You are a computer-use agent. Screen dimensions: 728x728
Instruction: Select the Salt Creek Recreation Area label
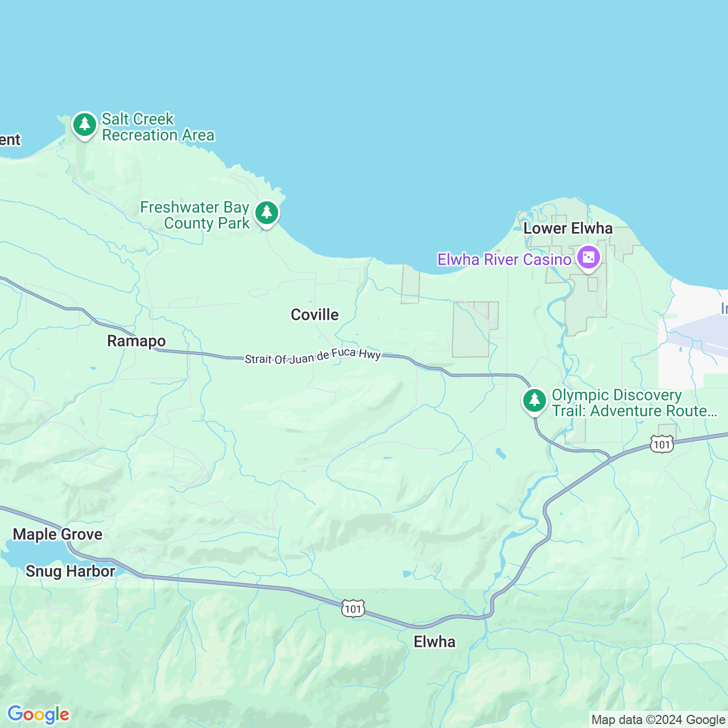coord(158,127)
